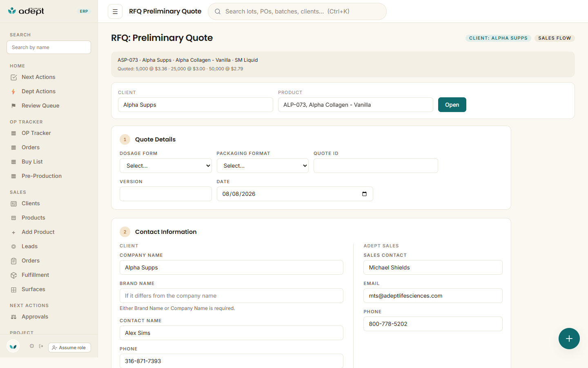Click into the Quote ID field
Viewport: 588px width, 368px height.
coord(376,166)
